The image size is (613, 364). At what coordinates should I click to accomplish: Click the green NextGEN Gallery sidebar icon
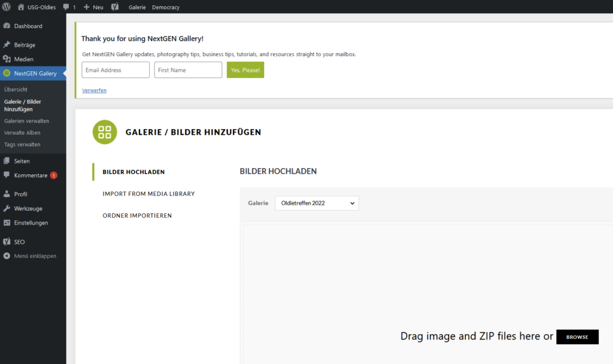pos(7,73)
